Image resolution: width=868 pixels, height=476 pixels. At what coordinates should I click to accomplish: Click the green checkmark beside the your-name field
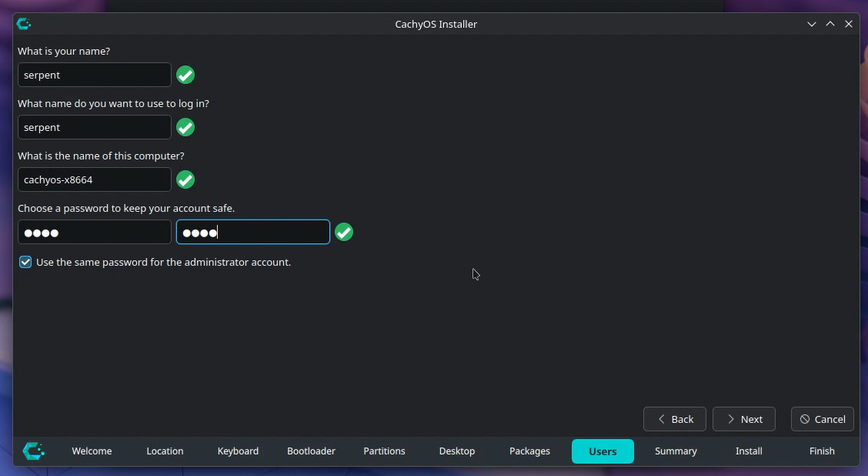(185, 75)
